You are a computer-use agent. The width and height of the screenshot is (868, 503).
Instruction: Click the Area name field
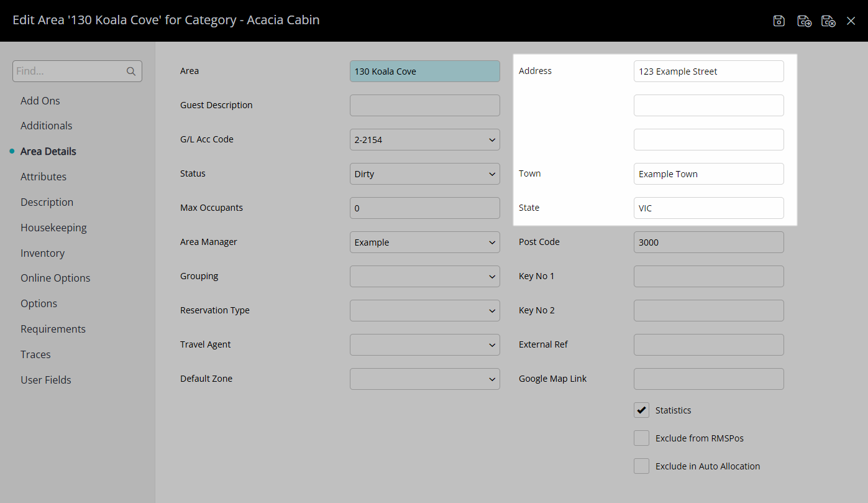coord(425,72)
